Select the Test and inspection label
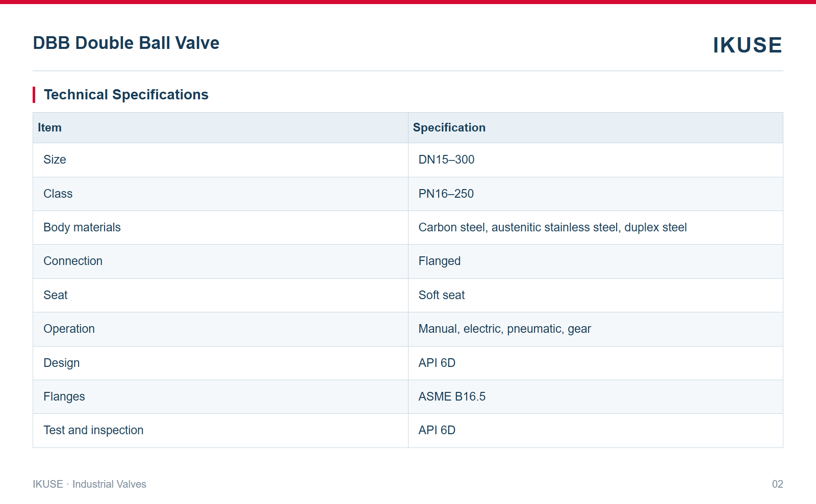 (93, 430)
